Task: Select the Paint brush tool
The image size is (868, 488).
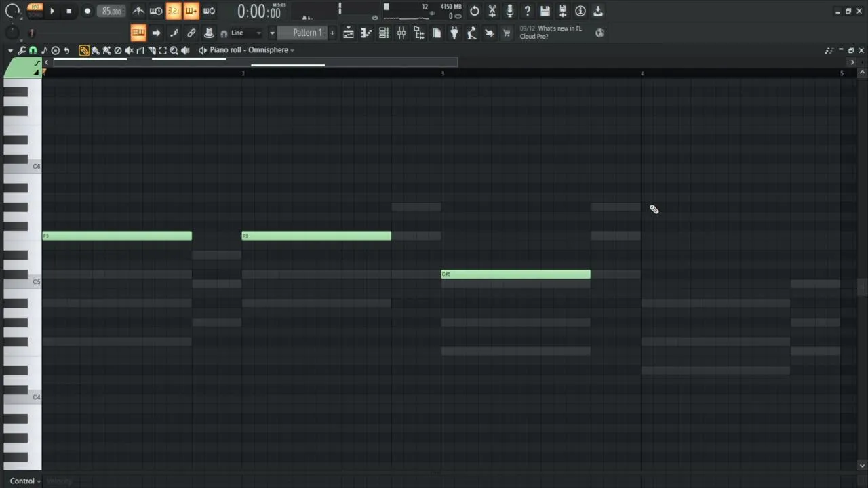Action: coord(95,50)
